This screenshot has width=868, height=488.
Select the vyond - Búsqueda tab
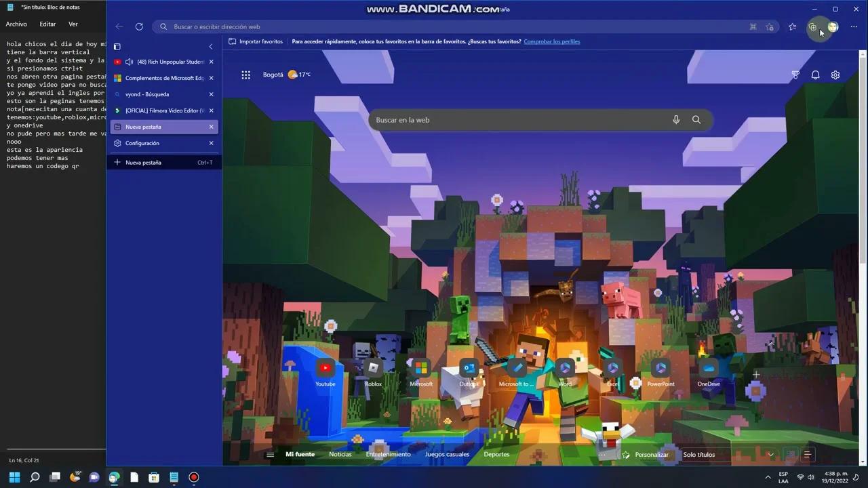tap(164, 94)
